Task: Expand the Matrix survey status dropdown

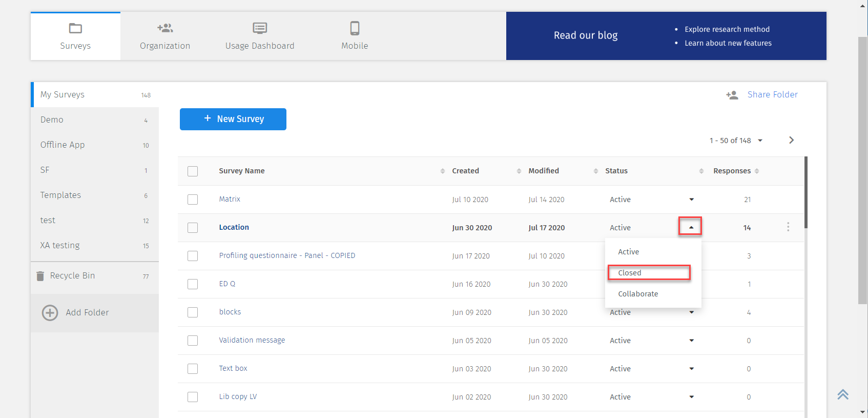Action: [691, 200]
